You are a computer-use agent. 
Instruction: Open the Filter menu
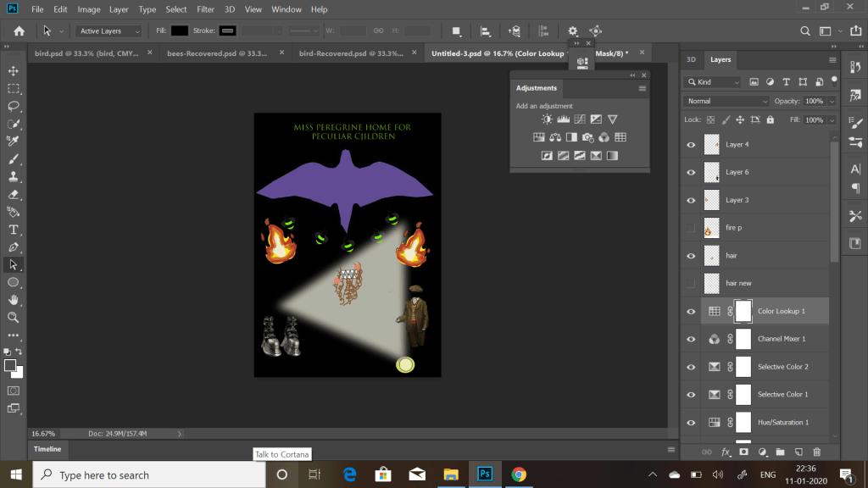point(205,9)
